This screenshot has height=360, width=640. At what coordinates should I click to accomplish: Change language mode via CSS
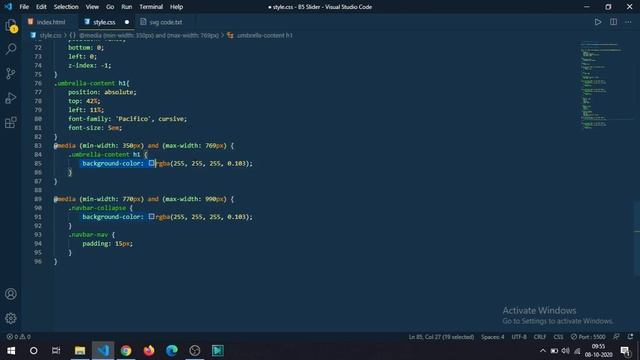[x=558, y=337]
